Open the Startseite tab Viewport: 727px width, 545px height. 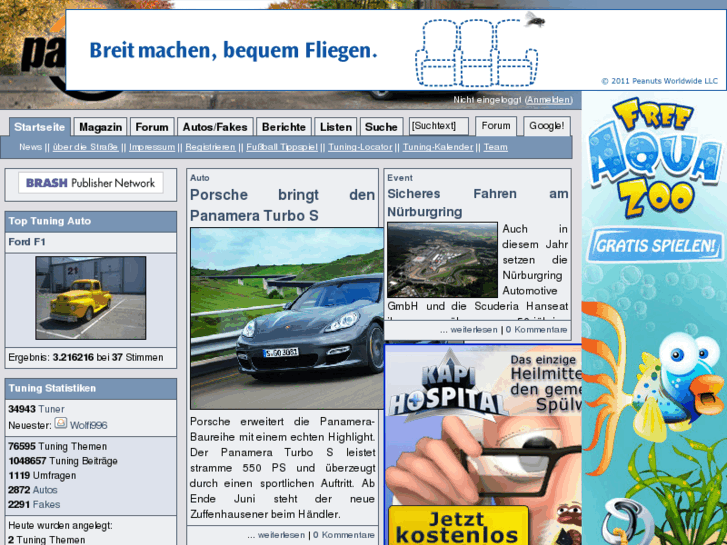(x=40, y=127)
